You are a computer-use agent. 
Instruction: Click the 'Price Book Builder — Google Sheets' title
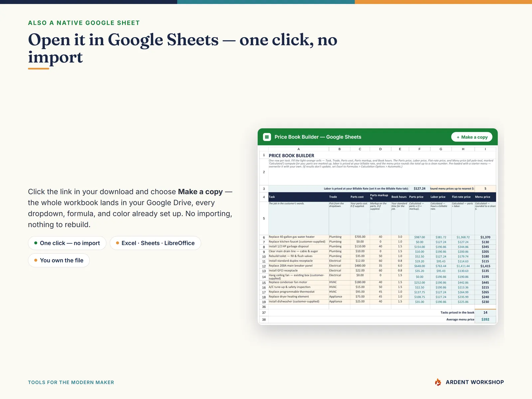[318, 137]
